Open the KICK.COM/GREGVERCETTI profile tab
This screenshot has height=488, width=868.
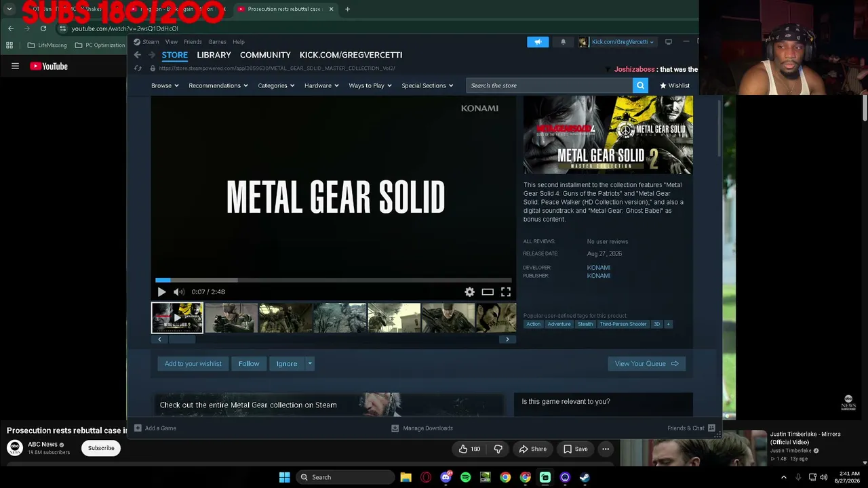tap(351, 55)
